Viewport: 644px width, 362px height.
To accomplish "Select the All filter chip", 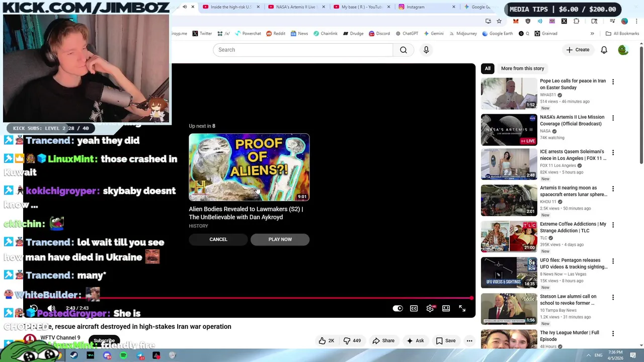I will 488,68.
